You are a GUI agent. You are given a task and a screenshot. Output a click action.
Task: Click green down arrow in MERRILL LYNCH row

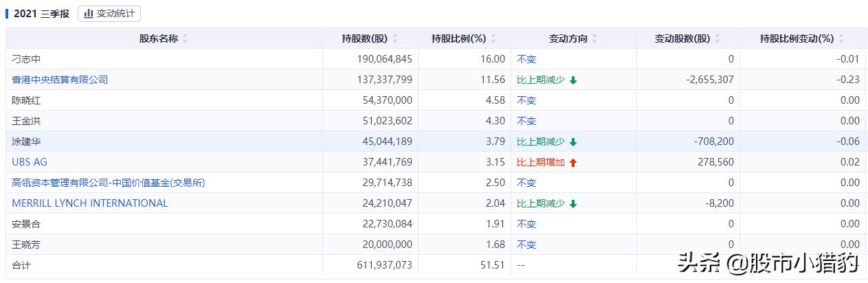(573, 204)
